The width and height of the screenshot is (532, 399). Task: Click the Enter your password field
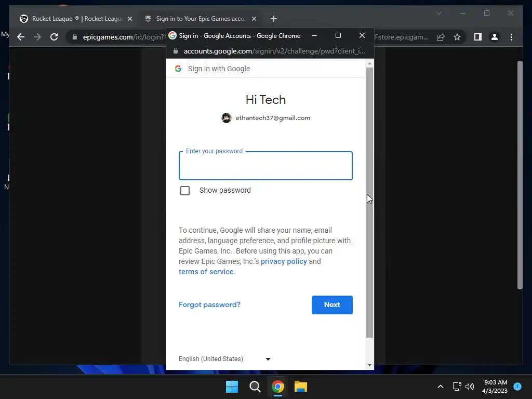click(265, 166)
